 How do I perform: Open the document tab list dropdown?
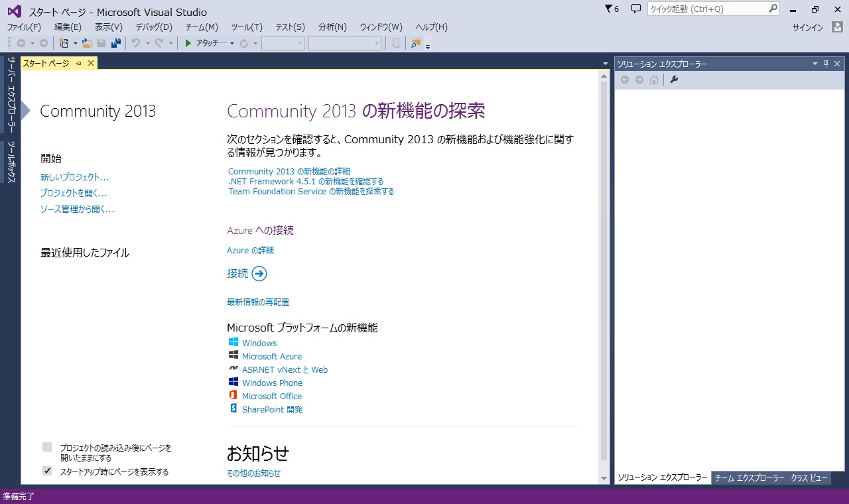click(606, 64)
